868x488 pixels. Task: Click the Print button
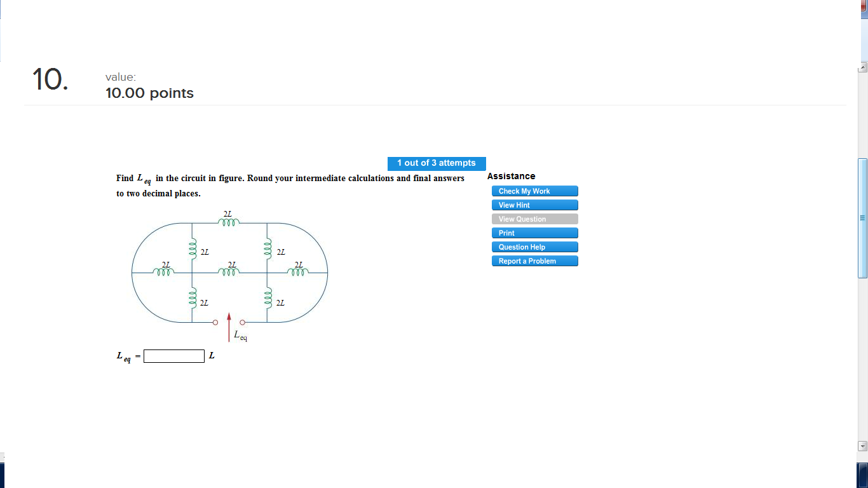pyautogui.click(x=534, y=233)
